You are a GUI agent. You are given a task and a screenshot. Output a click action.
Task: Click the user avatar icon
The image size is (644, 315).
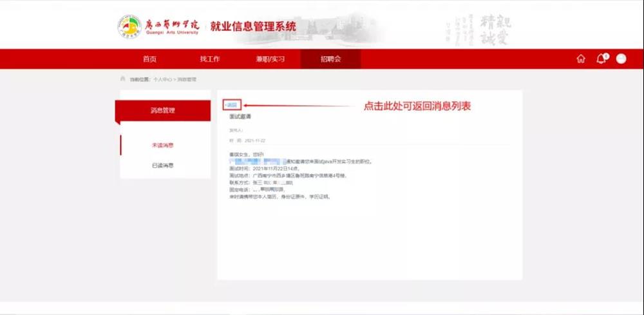pyautogui.click(x=621, y=59)
